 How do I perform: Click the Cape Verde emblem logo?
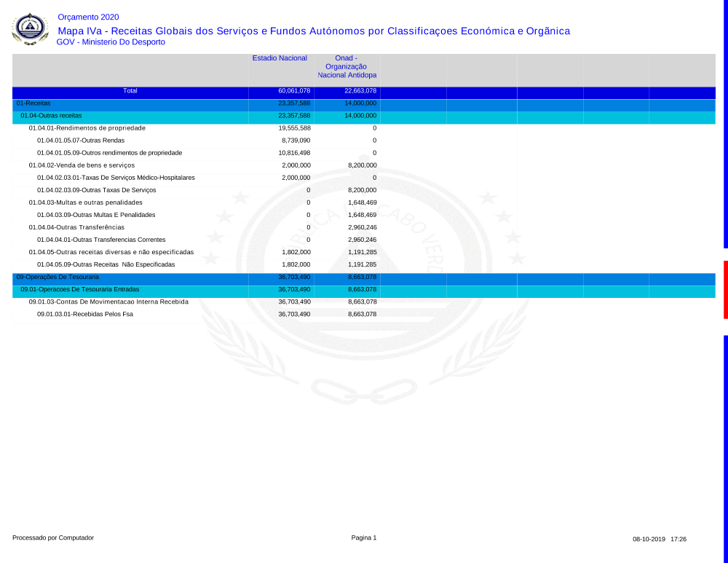[x=30, y=29]
